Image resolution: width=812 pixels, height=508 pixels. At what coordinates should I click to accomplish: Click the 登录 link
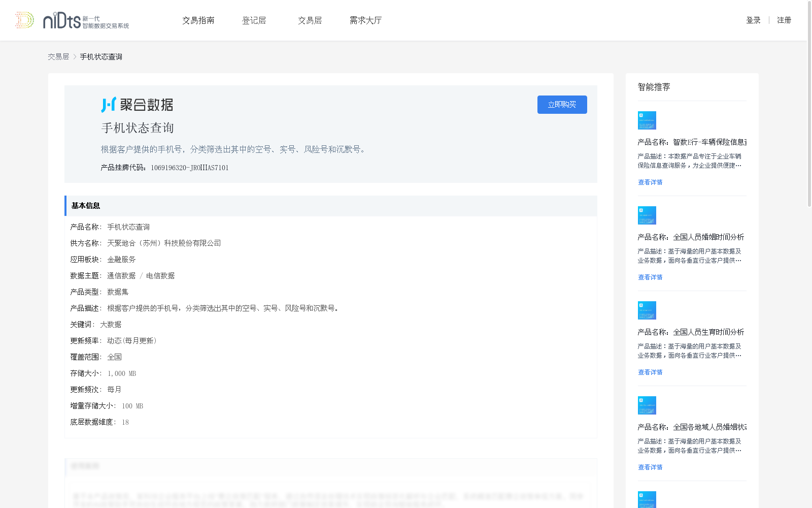(753, 20)
